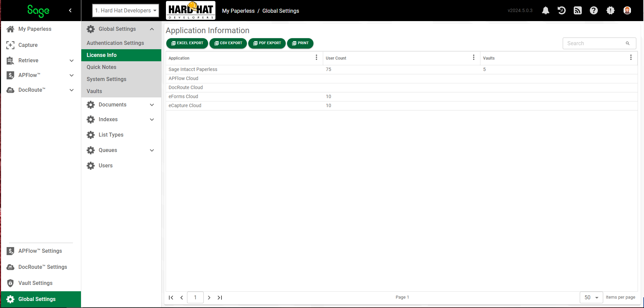The height and width of the screenshot is (308, 644).
Task: Click the CSV Export button
Action: 228,43
